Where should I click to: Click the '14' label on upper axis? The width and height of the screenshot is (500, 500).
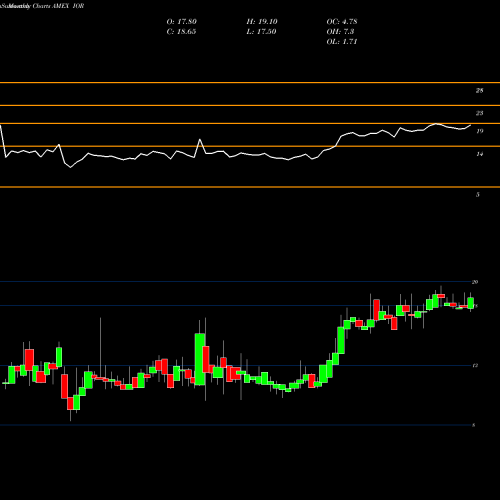[x=479, y=154]
